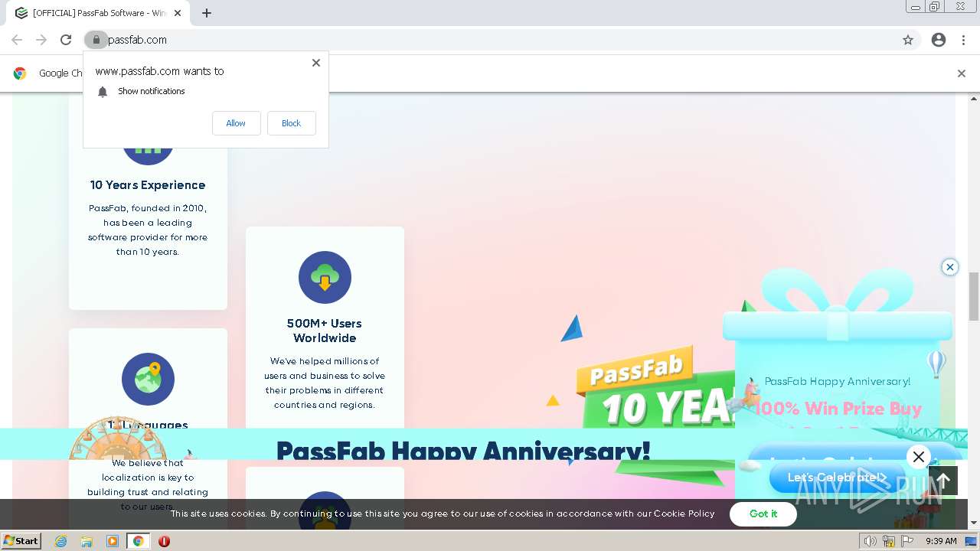Dismiss the Google Chrome info bar
Viewport: 980px width, 551px height.
[x=962, y=73]
